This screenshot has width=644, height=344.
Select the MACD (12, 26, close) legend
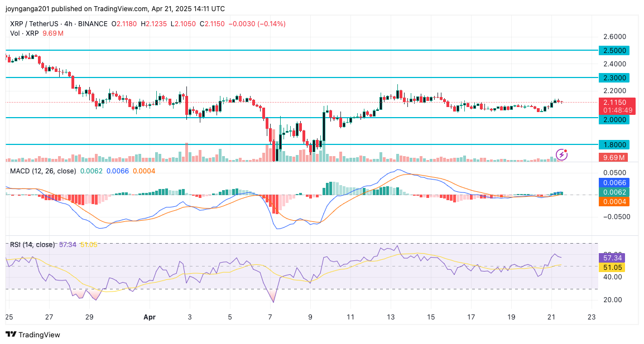pos(43,171)
